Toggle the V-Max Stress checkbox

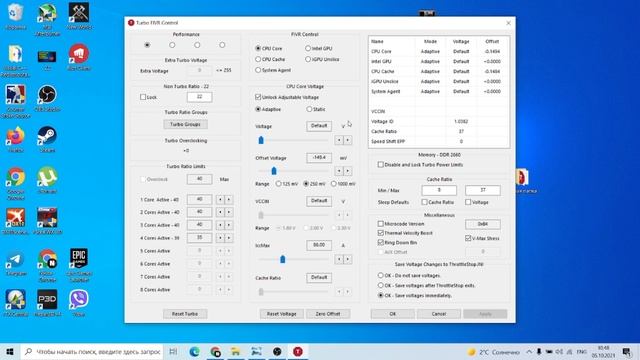[468, 238]
